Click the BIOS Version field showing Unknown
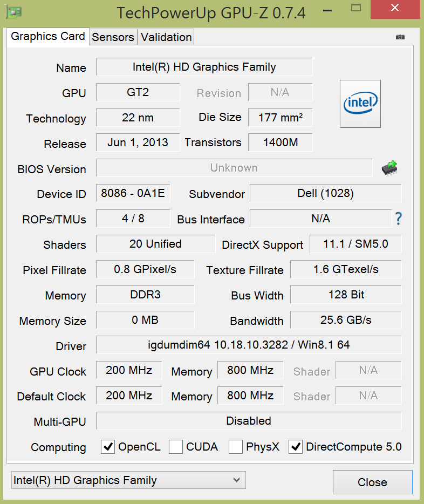 click(x=234, y=168)
